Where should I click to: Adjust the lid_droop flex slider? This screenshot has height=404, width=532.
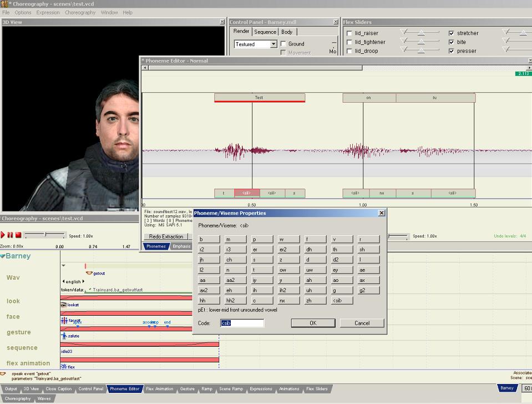tap(420, 50)
